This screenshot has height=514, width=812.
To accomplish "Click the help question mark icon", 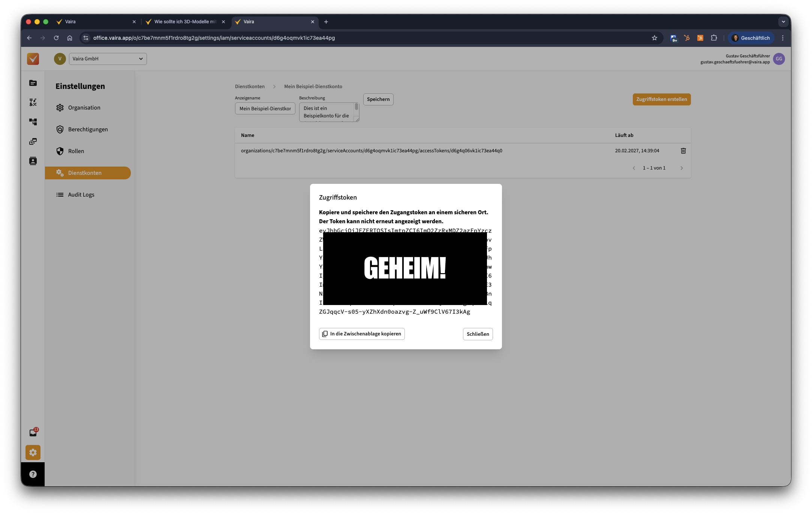I will click(33, 474).
